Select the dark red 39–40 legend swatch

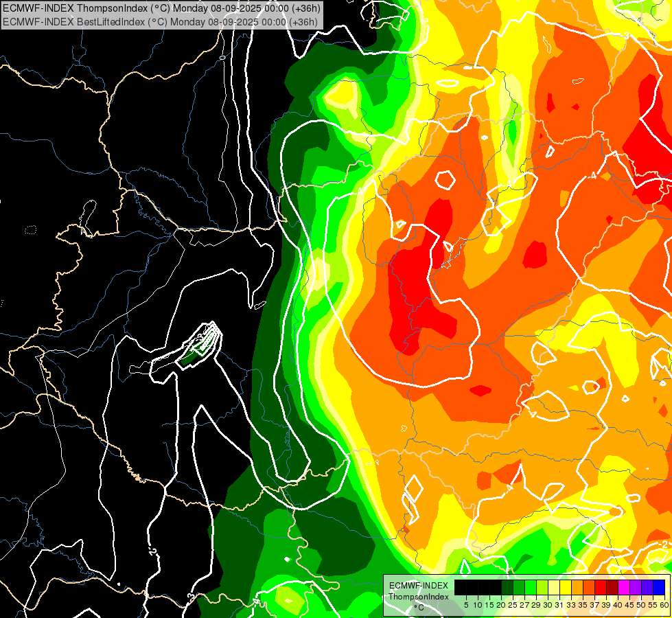[x=612, y=588]
